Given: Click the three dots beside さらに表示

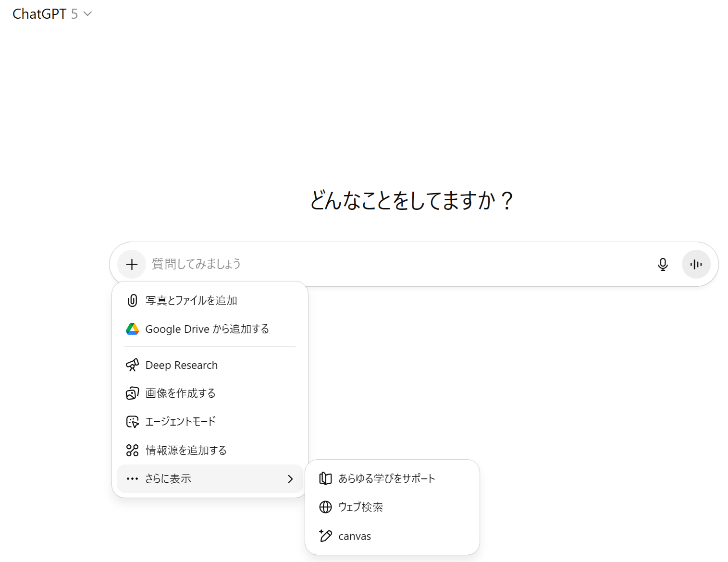Looking at the screenshot, I should tap(132, 479).
